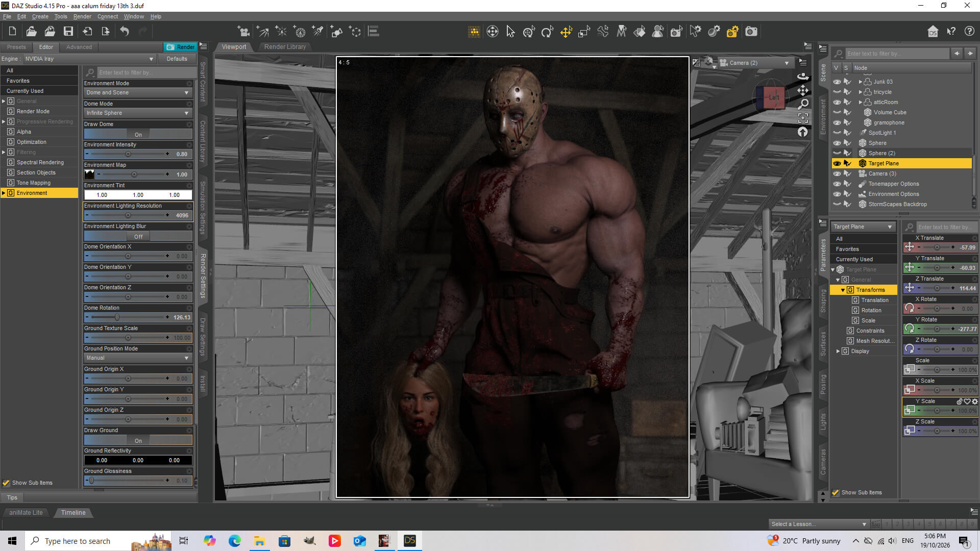The image size is (980, 551).
Task: Click the New Scene file icon
Action: [13, 32]
